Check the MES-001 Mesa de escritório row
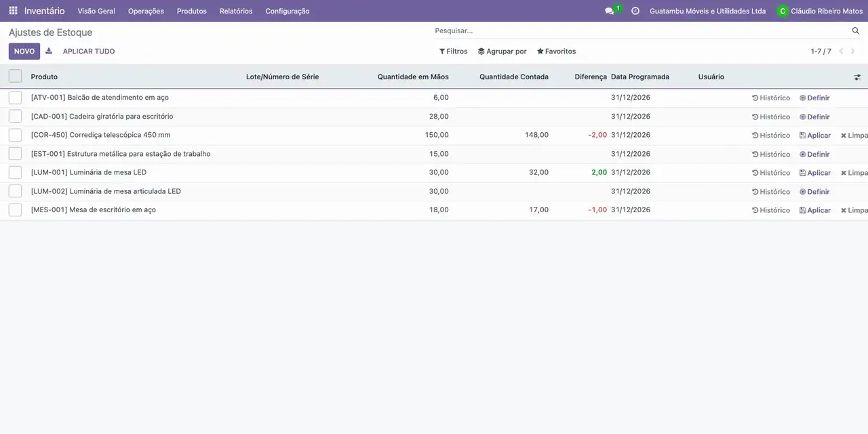This screenshot has height=434, width=868. 15,210
